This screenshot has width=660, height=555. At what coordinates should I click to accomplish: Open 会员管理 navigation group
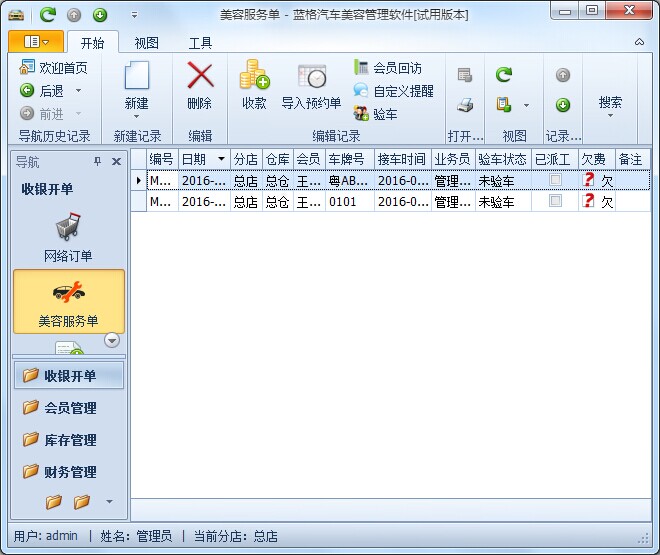pyautogui.click(x=69, y=408)
